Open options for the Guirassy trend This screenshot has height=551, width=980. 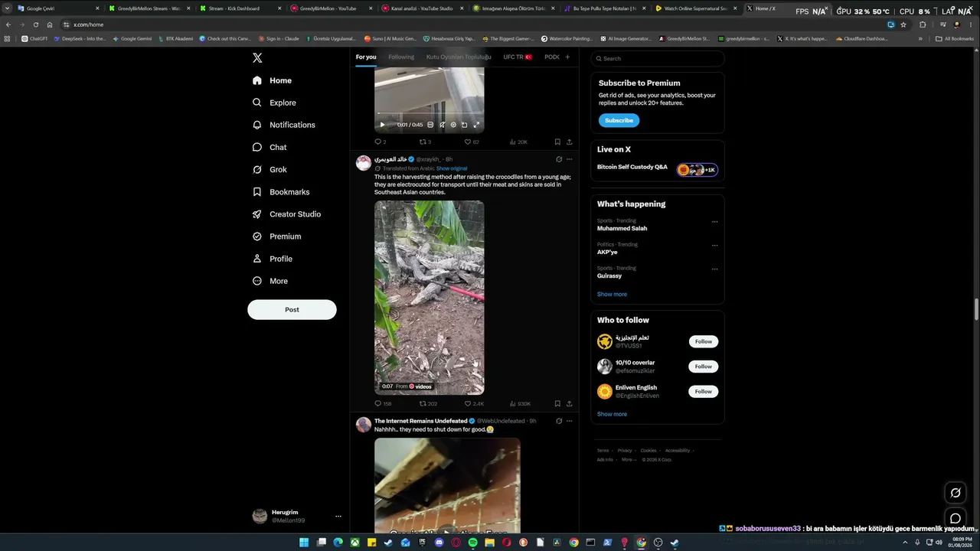(x=714, y=269)
